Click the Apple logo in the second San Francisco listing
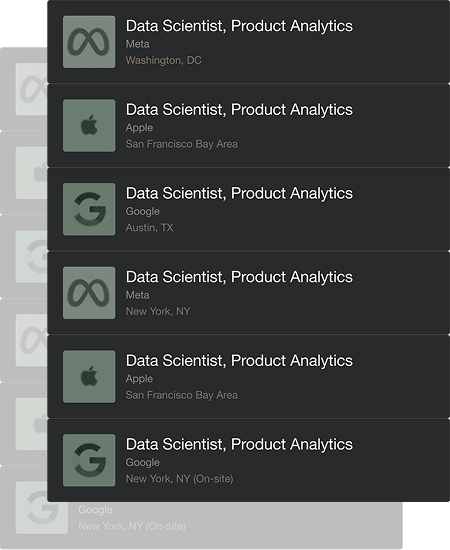450x550 pixels. click(89, 377)
